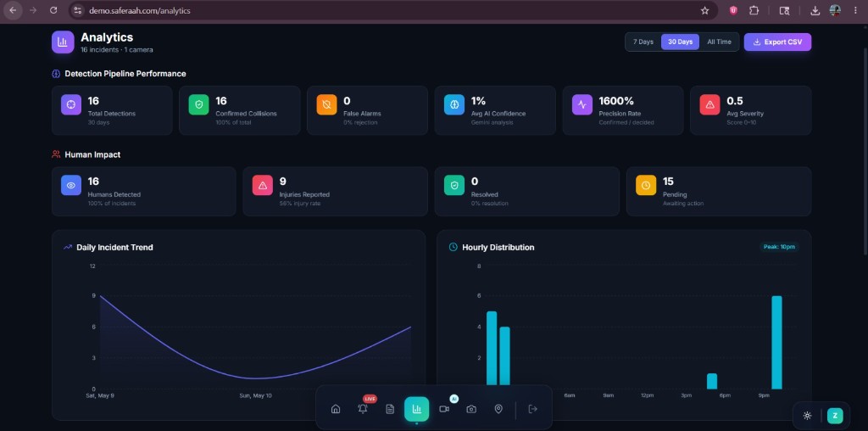The image size is (868, 431).
Task: Click the Human Impact people icon
Action: coord(56,154)
